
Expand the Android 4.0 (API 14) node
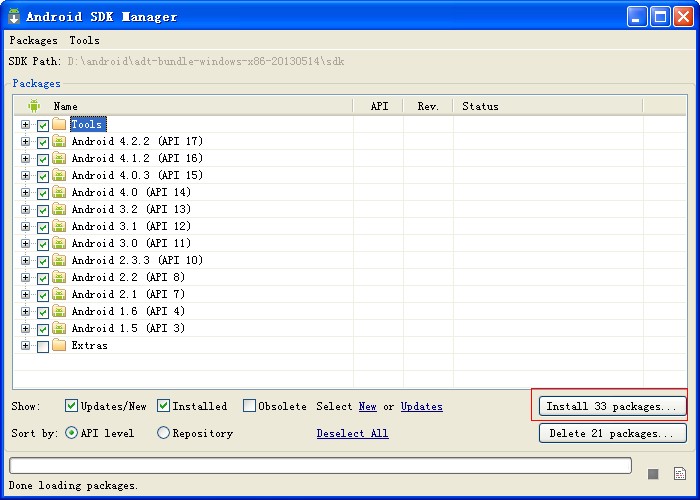[25, 192]
